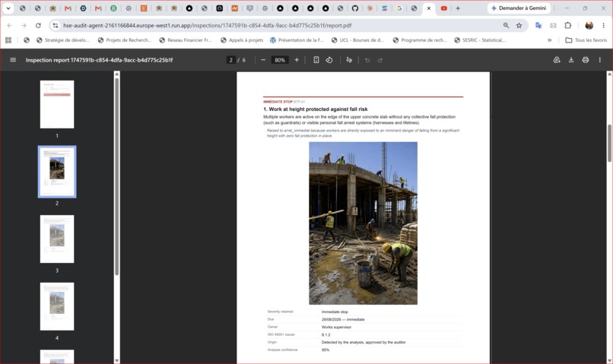Click the 'IMMEDIATE STOP' label
613x364 pixels.
tap(278, 102)
